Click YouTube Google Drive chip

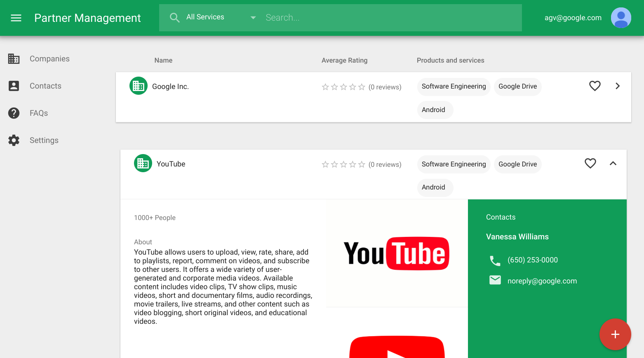click(518, 164)
